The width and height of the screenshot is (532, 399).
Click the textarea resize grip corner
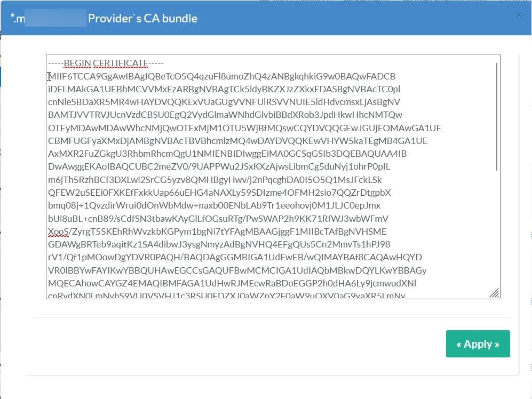[x=494, y=293]
